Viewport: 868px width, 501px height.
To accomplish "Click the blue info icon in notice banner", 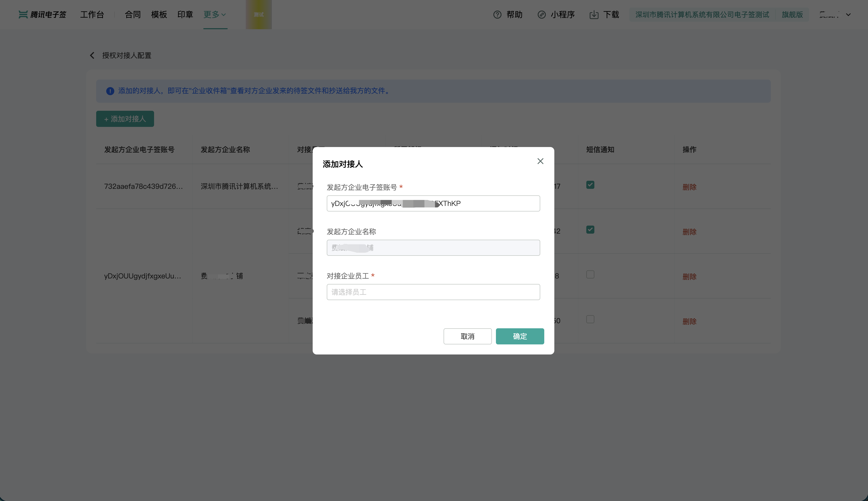I will click(x=110, y=91).
